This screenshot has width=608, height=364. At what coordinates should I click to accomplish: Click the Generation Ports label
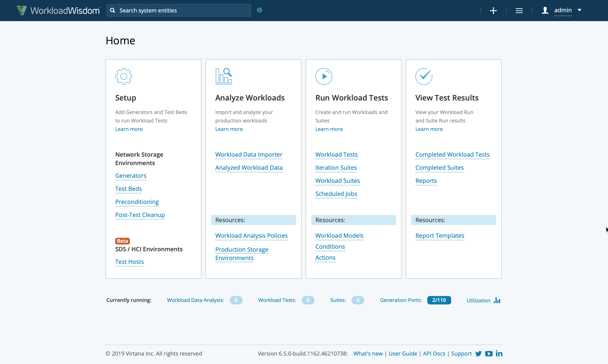(401, 300)
